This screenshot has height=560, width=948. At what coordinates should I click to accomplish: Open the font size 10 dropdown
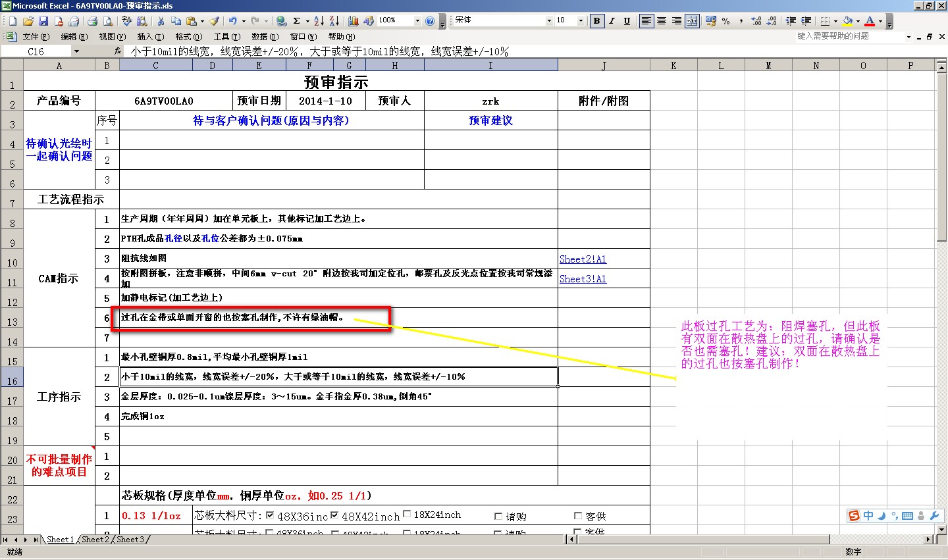pyautogui.click(x=581, y=21)
